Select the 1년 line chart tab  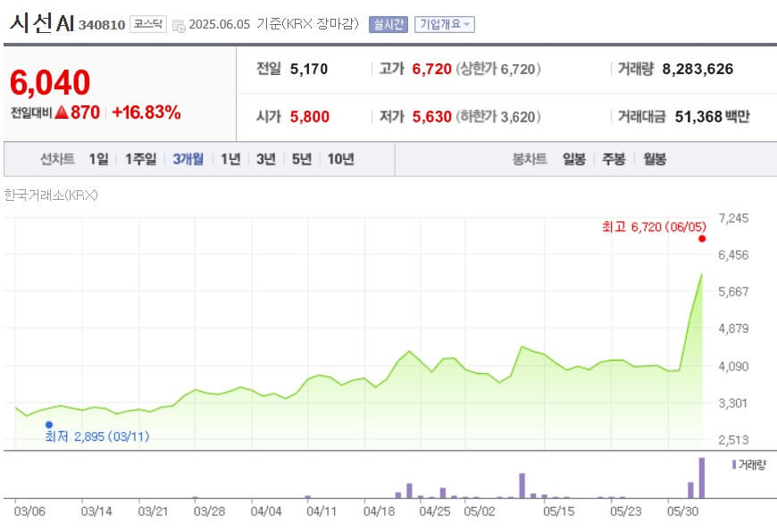point(230,159)
